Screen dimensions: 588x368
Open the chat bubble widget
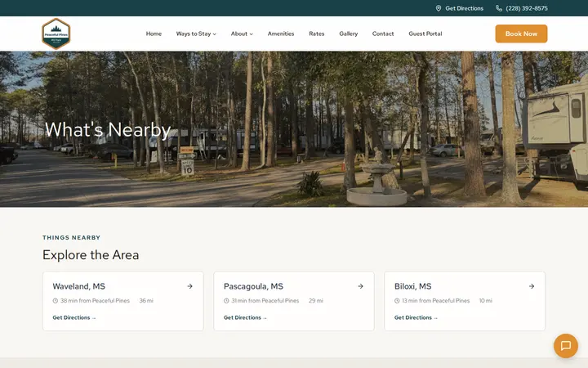click(x=565, y=345)
